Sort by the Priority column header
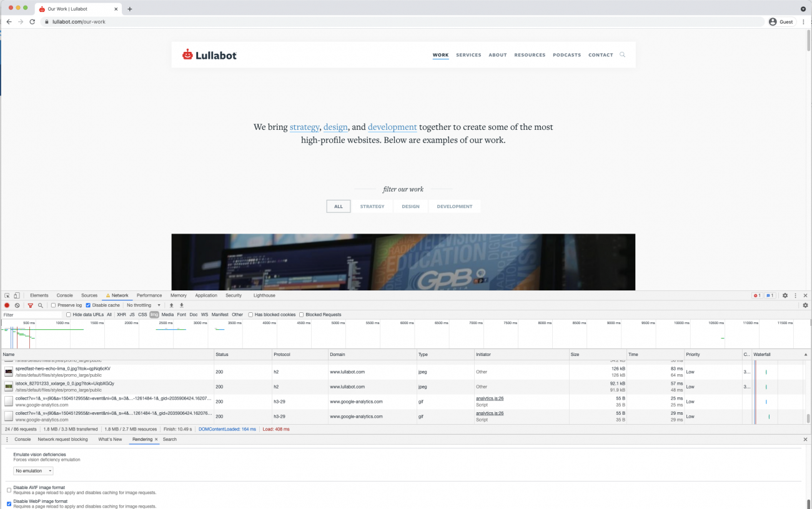The image size is (812, 509). (713, 355)
